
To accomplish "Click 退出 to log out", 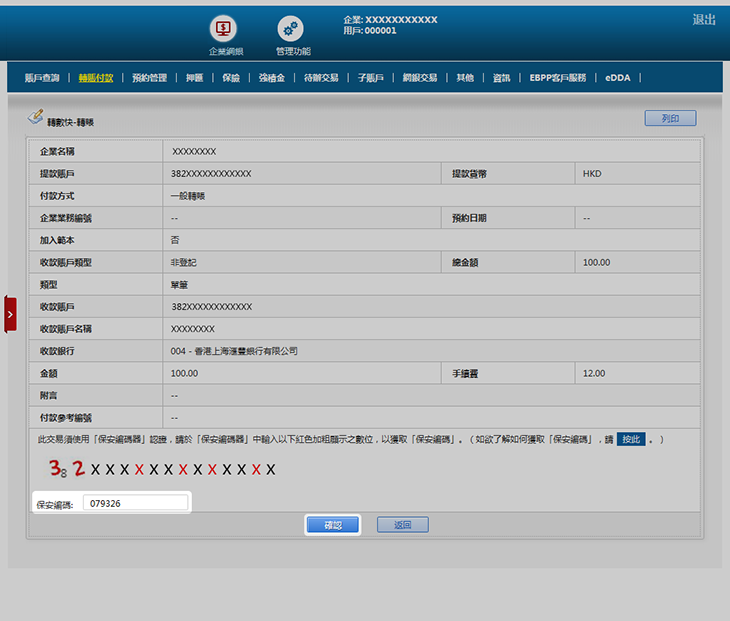I will 704,20.
